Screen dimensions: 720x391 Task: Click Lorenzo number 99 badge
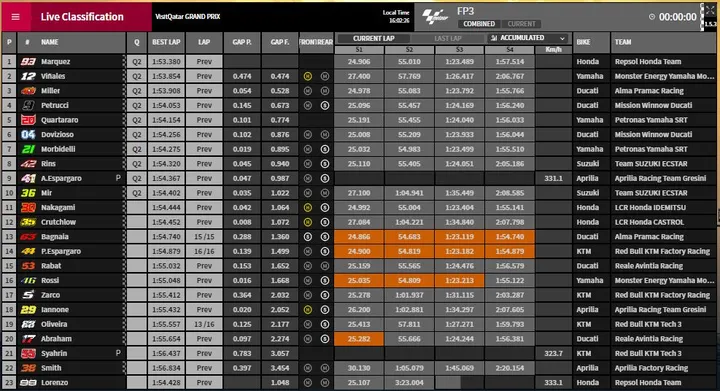[x=28, y=383]
